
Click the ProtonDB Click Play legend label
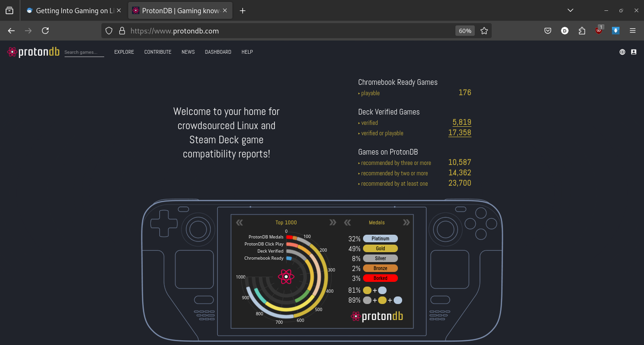click(264, 244)
